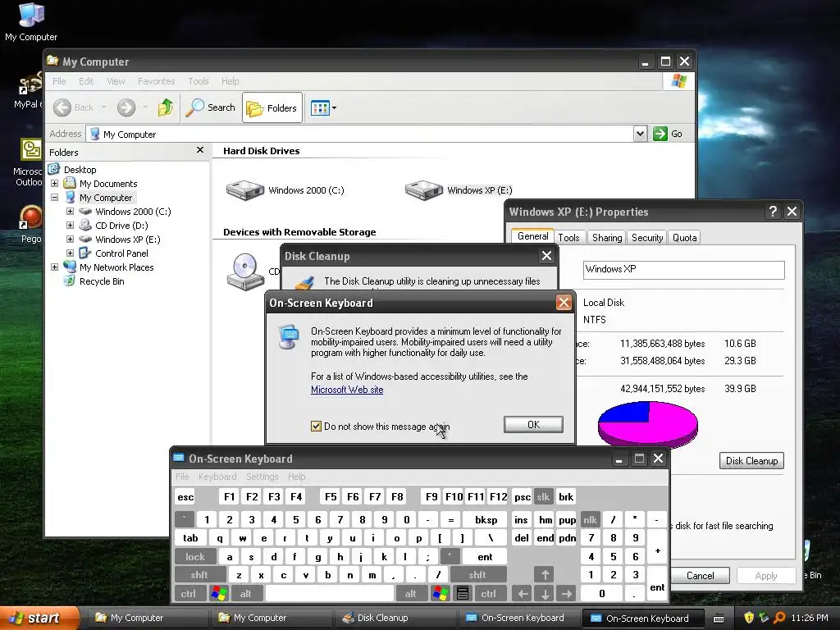Click the left Windows logo key
The height and width of the screenshot is (630, 840).
(218, 594)
